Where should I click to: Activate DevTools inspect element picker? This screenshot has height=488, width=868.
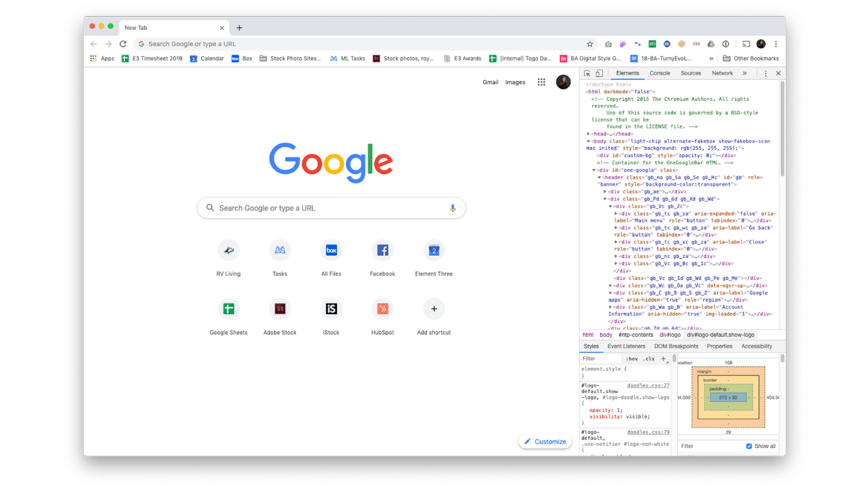(587, 73)
